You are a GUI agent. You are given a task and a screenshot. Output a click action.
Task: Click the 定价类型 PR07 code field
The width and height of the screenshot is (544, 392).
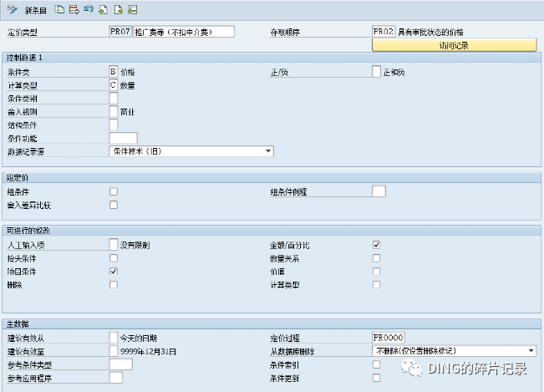(x=120, y=32)
